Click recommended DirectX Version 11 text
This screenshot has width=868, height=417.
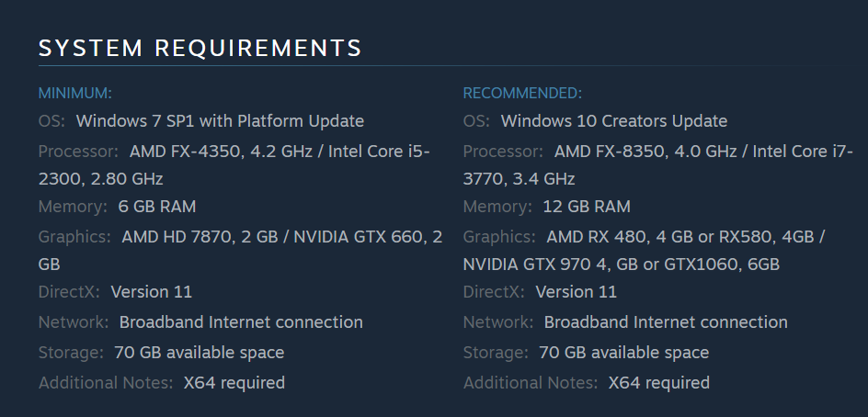tap(576, 292)
